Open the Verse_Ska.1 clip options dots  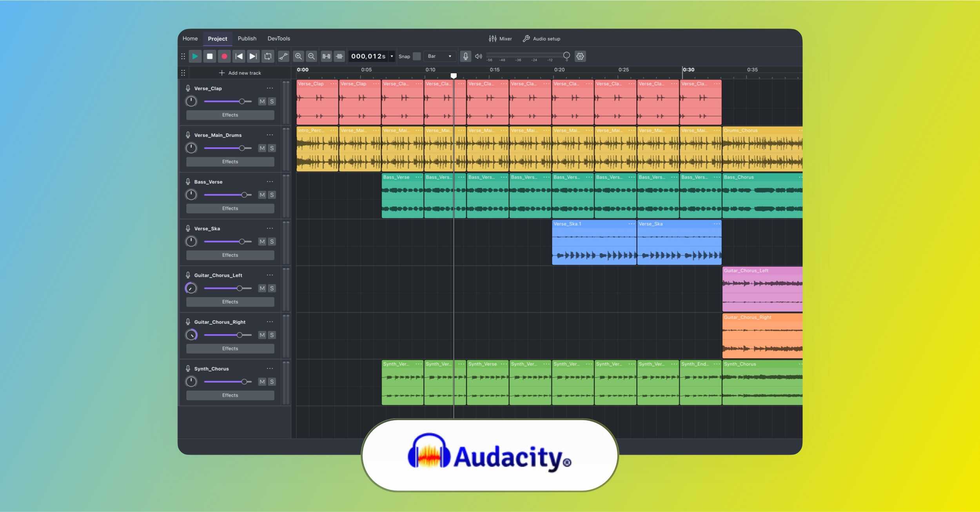[632, 224]
